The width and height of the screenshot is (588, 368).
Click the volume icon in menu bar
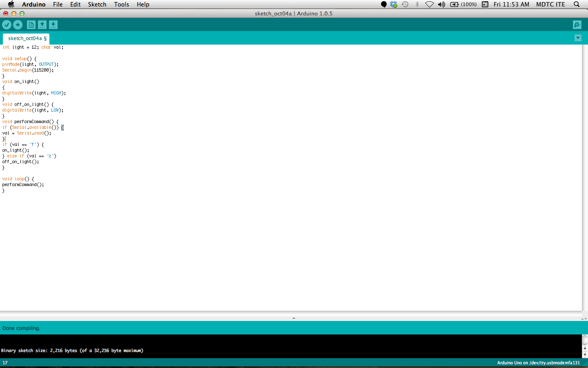pyautogui.click(x=441, y=4)
